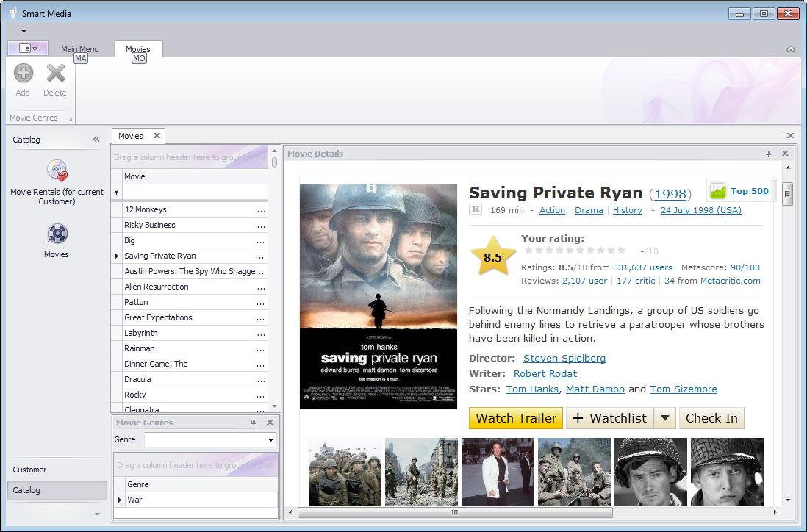The height and width of the screenshot is (532, 807).
Task: Open the Matt Damon link
Action: [x=595, y=389]
